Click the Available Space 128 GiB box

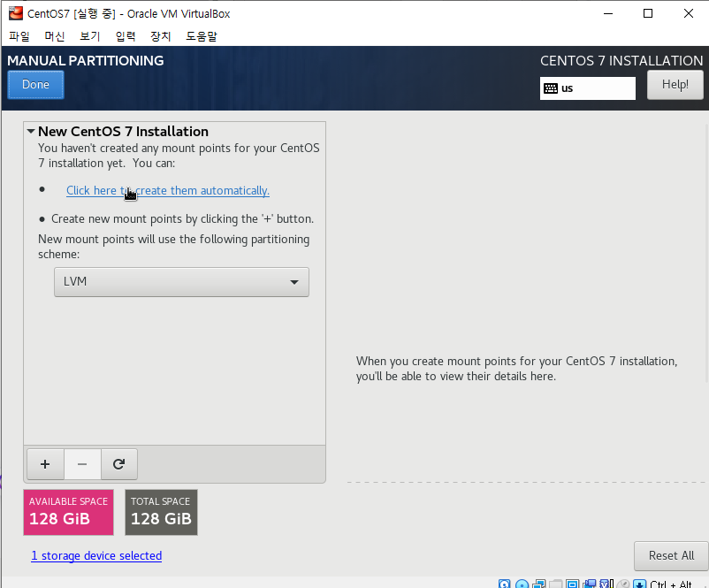pos(68,512)
